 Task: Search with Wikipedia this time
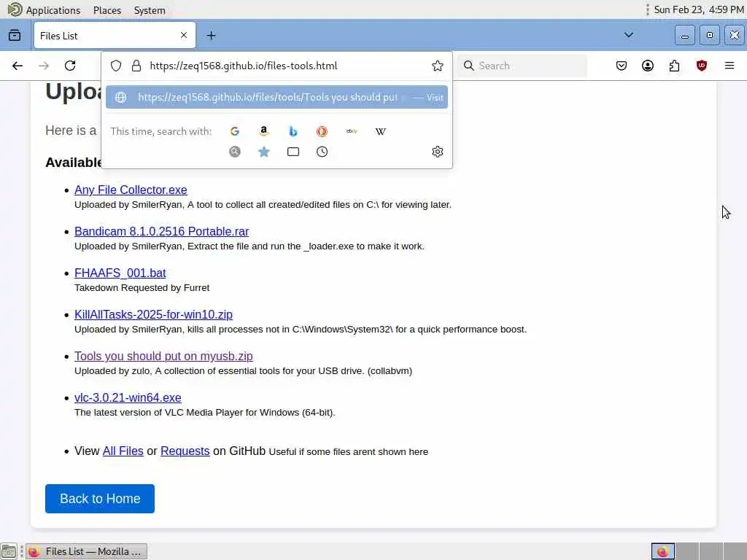click(381, 131)
